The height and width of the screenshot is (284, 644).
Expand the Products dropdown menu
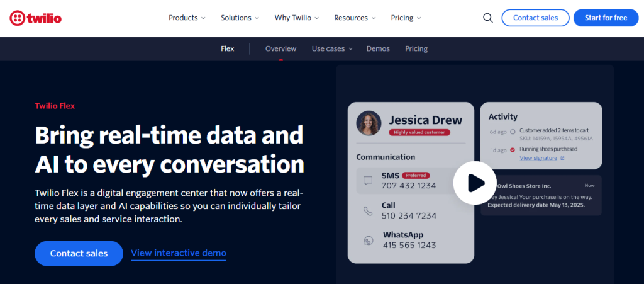click(x=187, y=18)
